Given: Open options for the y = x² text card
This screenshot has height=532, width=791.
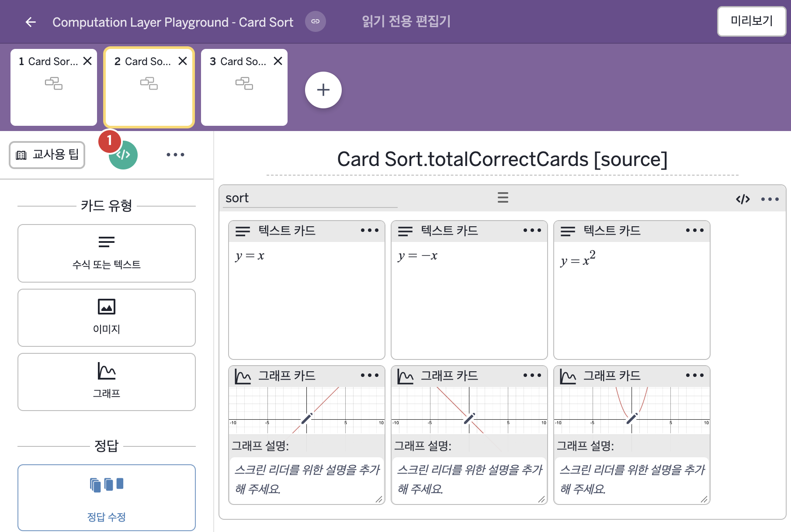Looking at the screenshot, I should (695, 230).
